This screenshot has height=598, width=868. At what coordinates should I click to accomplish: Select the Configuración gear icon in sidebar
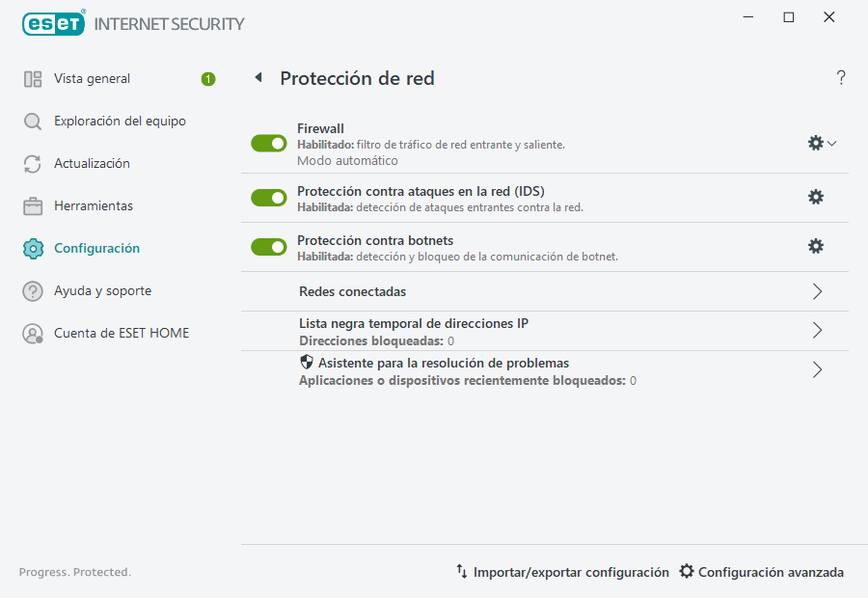tap(30, 248)
